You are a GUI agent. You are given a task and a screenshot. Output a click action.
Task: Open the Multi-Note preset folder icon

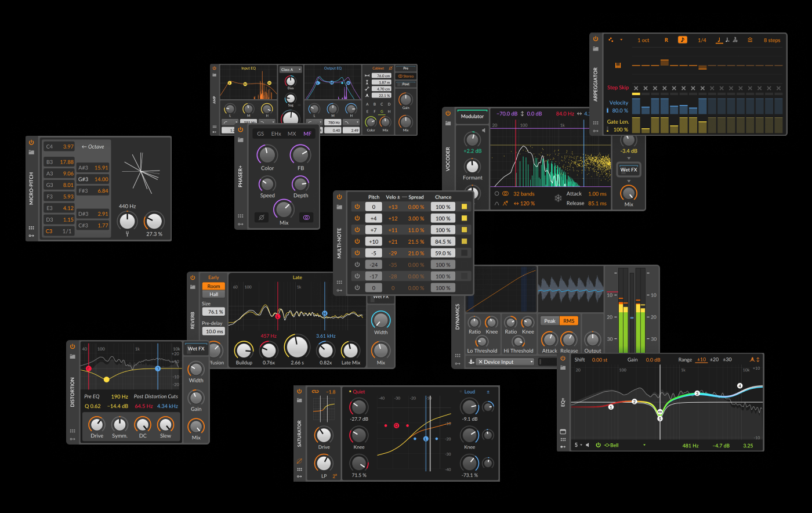(x=339, y=206)
